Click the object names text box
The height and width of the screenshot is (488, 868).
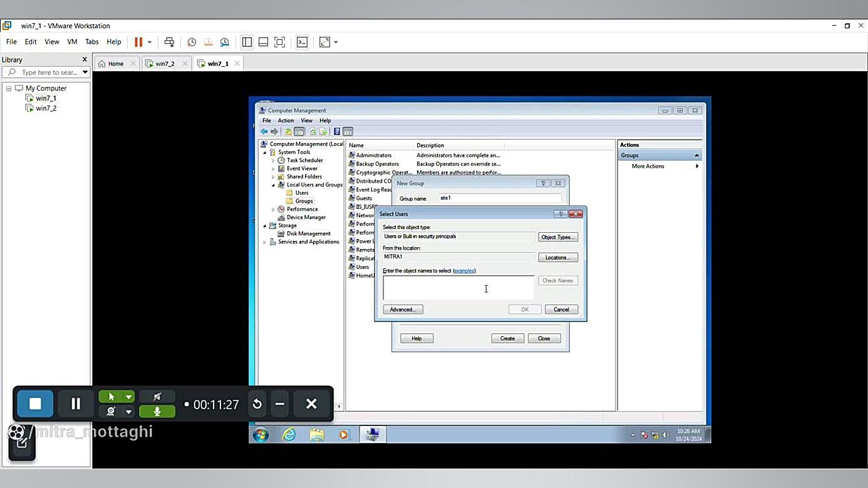point(458,288)
